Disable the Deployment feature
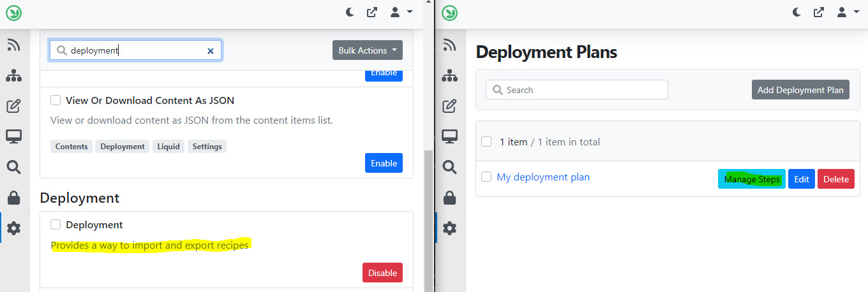This screenshot has height=292, width=868. (383, 273)
